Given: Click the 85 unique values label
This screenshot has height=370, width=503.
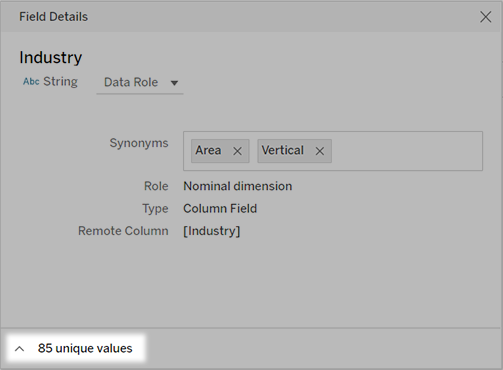Looking at the screenshot, I should click(x=85, y=348).
